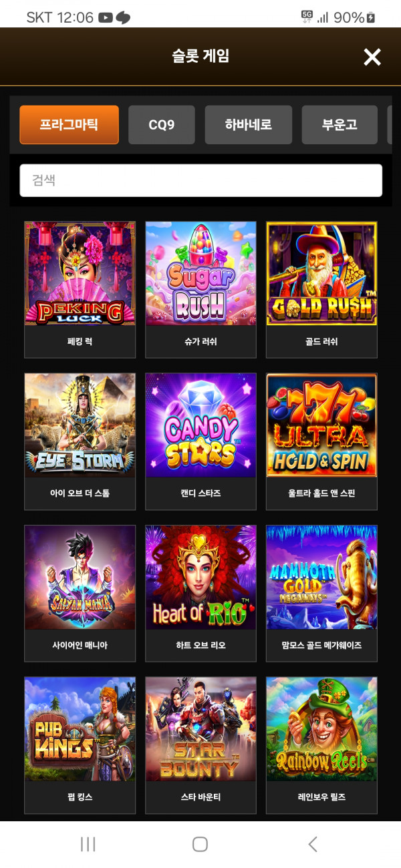Open the Heart of Rio game thumbnail

[200, 578]
